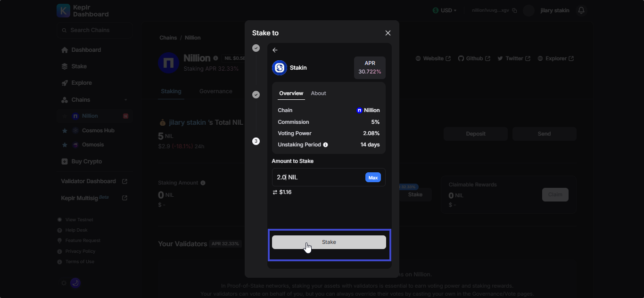This screenshot has height=298, width=644.
Task: Open the Validator Dashboard external link
Action: click(94, 181)
